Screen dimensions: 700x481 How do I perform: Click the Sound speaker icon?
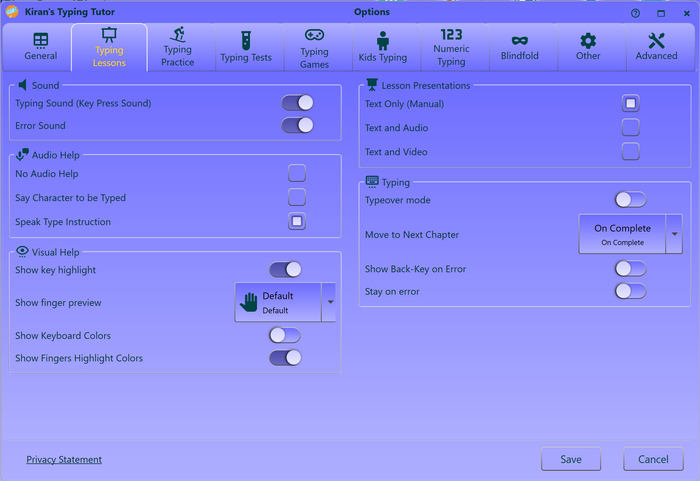(x=23, y=85)
